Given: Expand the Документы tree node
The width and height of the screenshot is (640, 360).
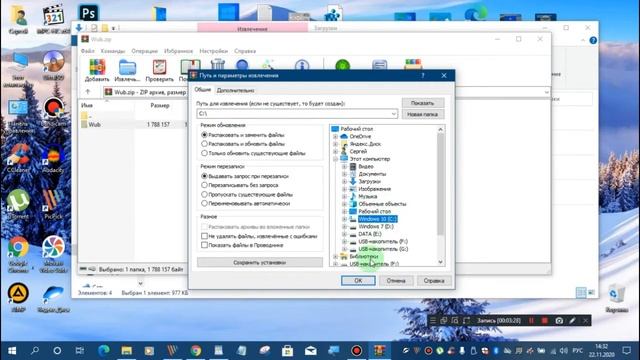Looking at the screenshot, I should coord(344,174).
